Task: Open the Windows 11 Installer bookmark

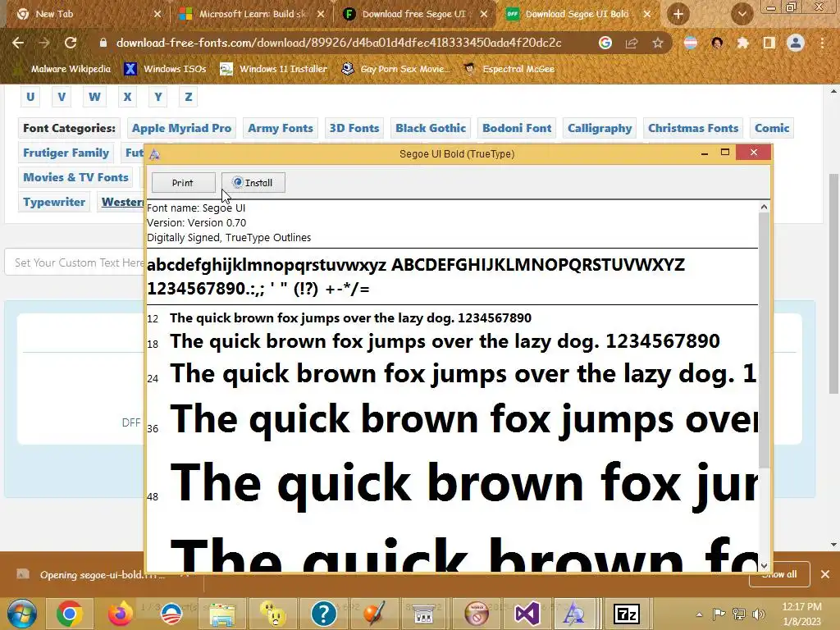Action: (x=274, y=69)
